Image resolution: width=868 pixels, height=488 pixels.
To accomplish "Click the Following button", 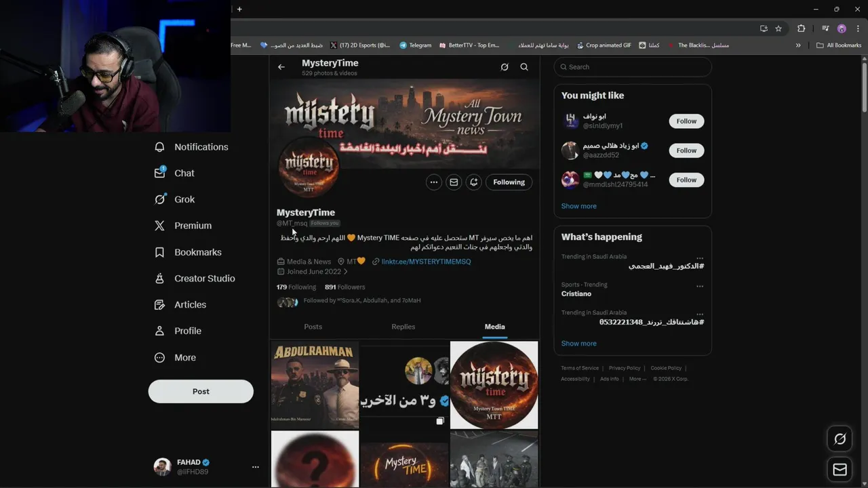I will [x=509, y=182].
